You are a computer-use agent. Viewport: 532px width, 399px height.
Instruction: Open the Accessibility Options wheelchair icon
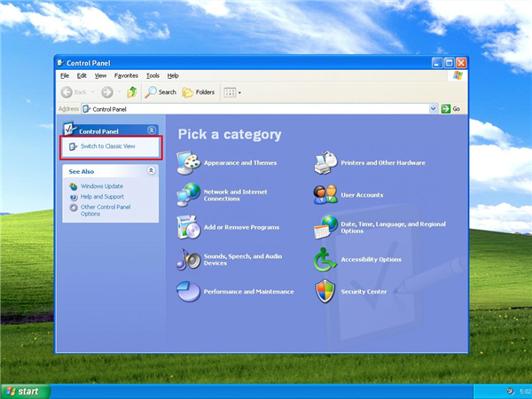325,260
